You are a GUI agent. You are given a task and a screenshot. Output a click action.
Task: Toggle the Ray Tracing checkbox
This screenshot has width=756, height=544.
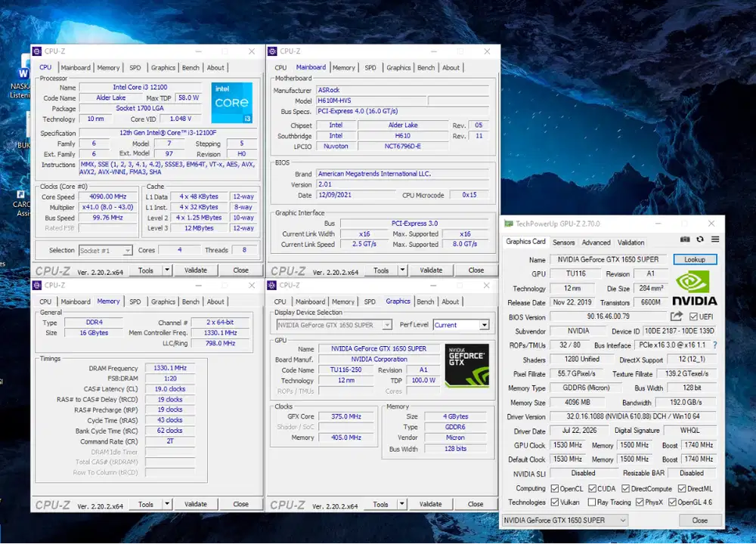click(592, 502)
